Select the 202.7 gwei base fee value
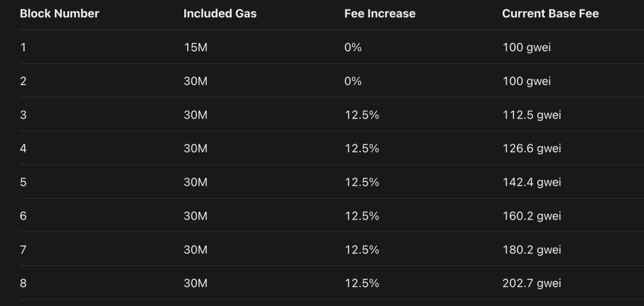Image resolution: width=644 pixels, height=306 pixels. [x=531, y=283]
